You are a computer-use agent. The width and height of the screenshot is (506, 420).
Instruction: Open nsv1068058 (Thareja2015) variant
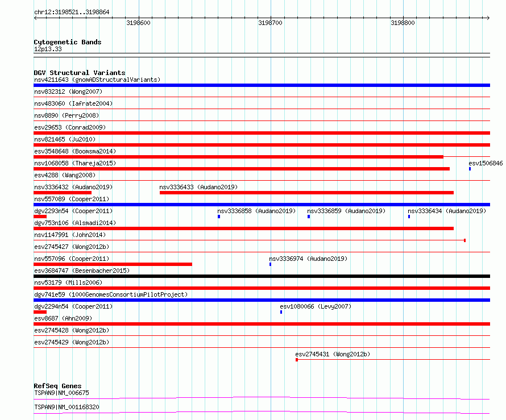click(75, 163)
